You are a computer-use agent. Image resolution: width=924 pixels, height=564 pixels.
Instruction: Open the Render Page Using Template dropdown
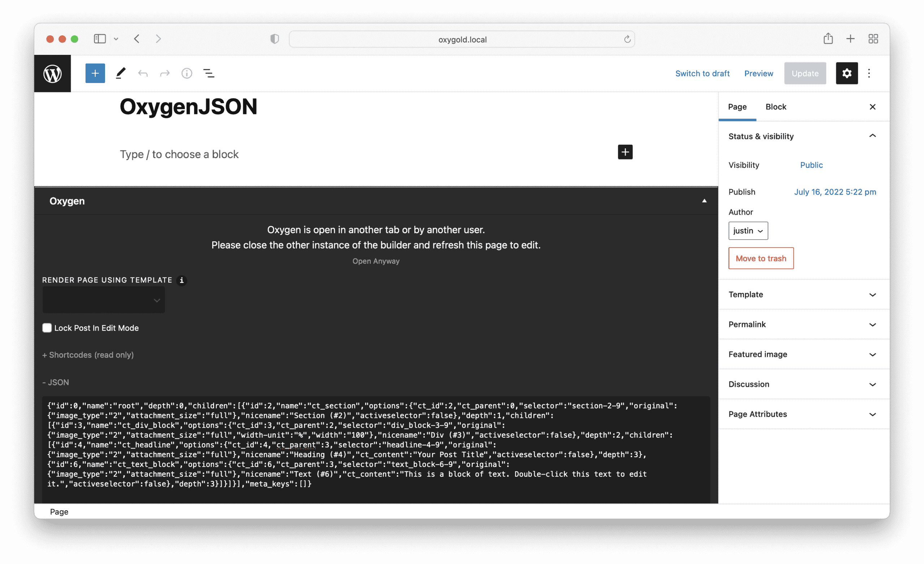point(104,300)
